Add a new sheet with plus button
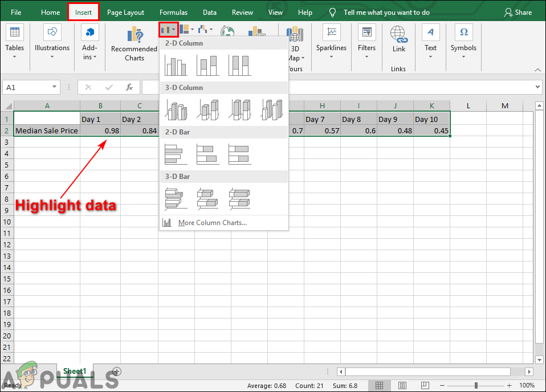 point(117,371)
